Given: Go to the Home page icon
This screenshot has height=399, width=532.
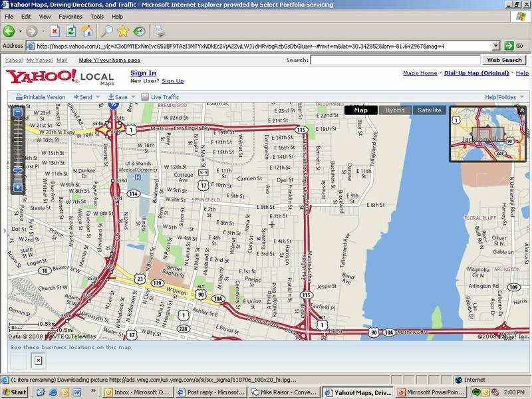Looking at the screenshot, I should pyautogui.click(x=87, y=31).
